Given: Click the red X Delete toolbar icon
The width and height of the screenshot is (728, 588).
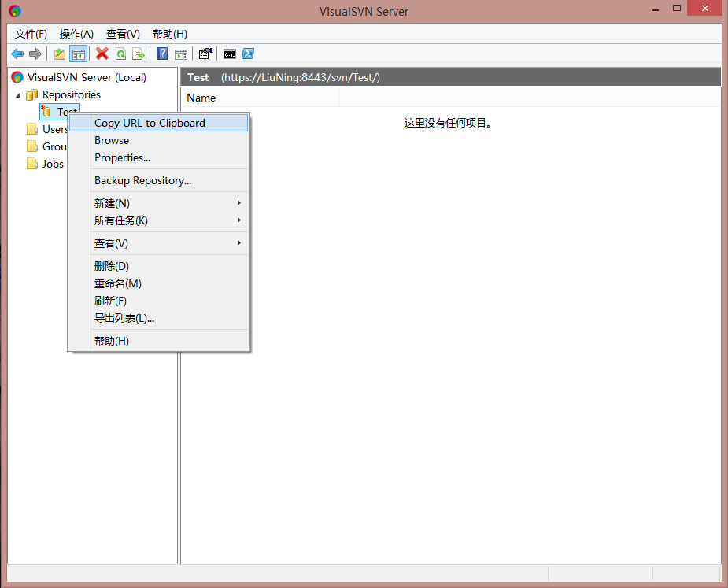Looking at the screenshot, I should [x=102, y=54].
